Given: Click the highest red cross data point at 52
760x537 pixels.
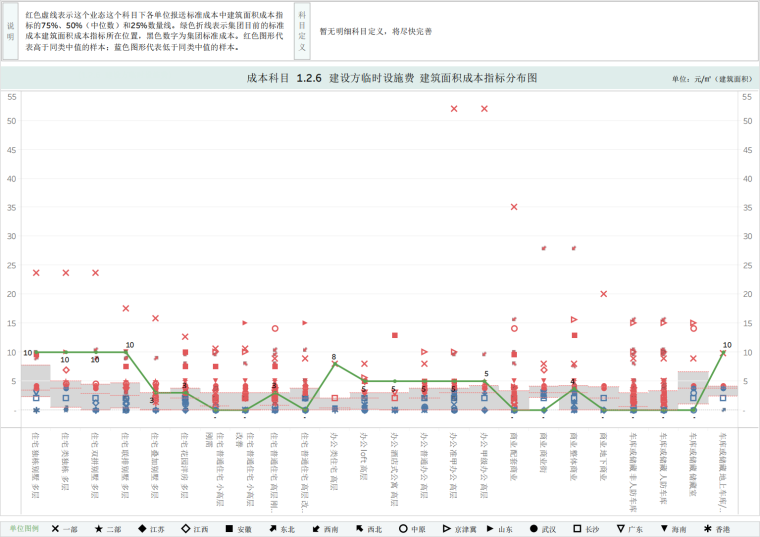Looking at the screenshot, I should click(x=454, y=108).
